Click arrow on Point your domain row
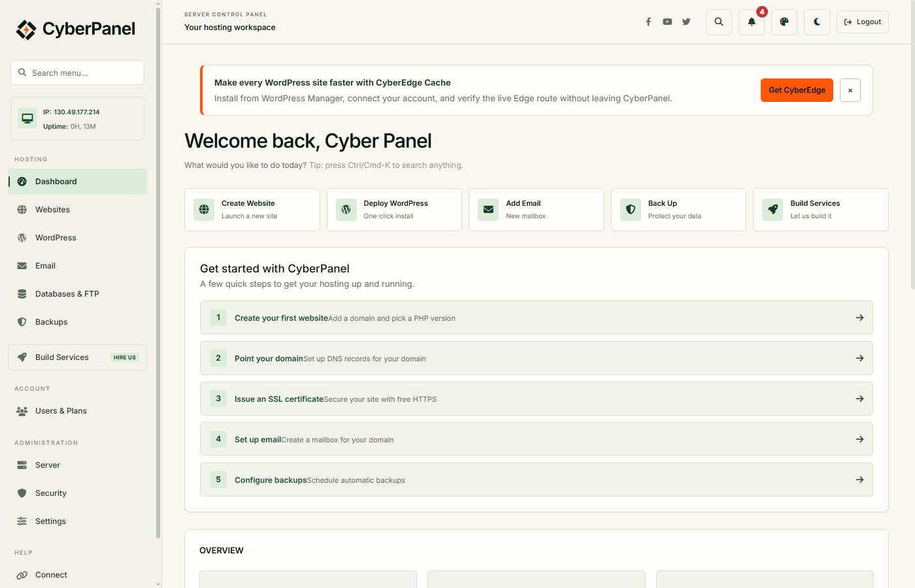915x588 pixels. point(859,358)
